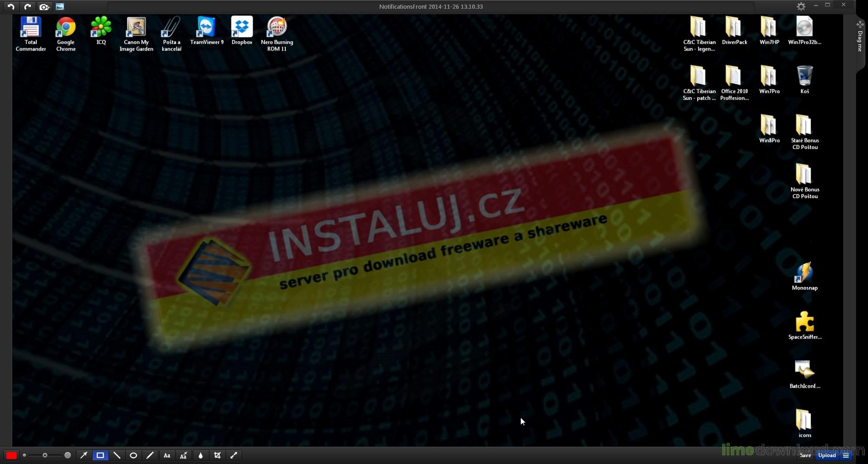The width and height of the screenshot is (868, 464).
Task: Select the Text tool
Action: click(167, 455)
